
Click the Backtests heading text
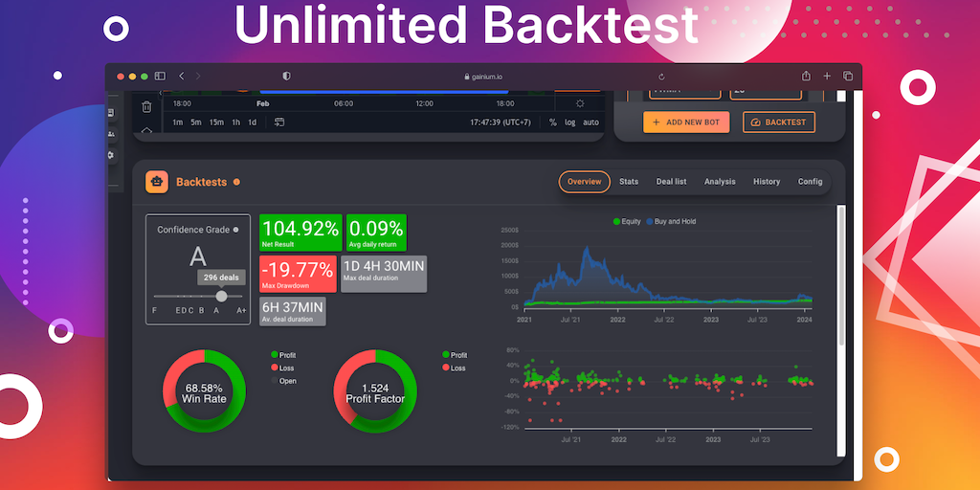point(201,182)
